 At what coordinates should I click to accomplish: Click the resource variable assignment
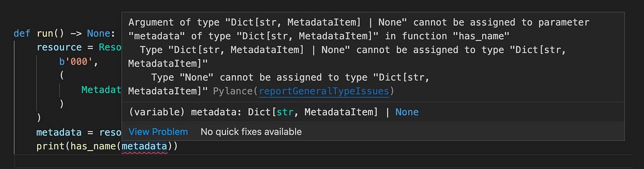tap(59, 48)
